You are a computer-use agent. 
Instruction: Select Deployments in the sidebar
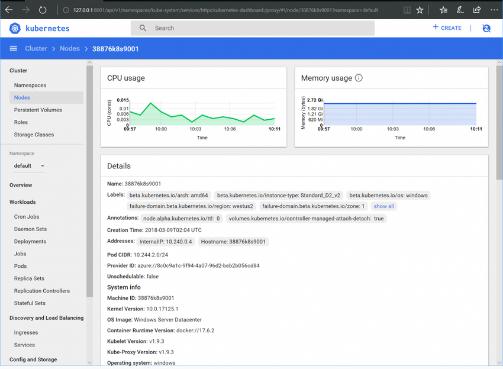(30, 241)
